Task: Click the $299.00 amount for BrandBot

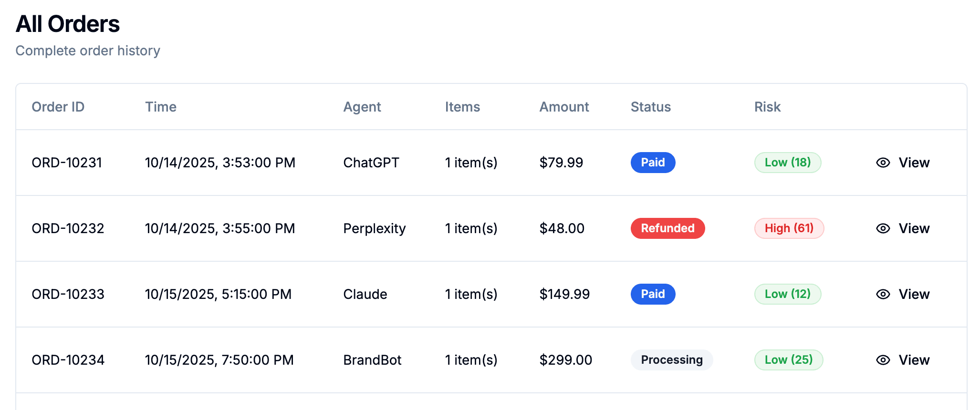Action: tap(565, 360)
